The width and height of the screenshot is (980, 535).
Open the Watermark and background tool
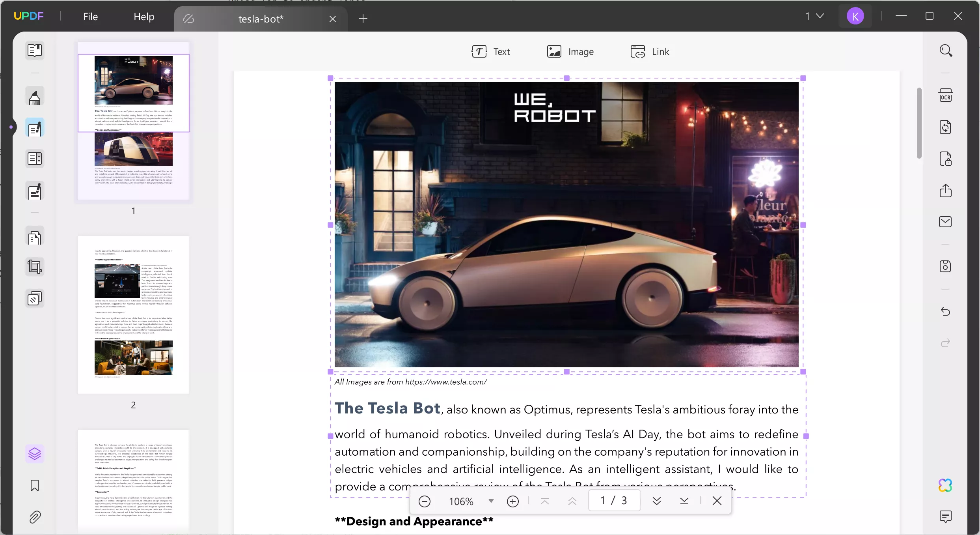click(35, 299)
